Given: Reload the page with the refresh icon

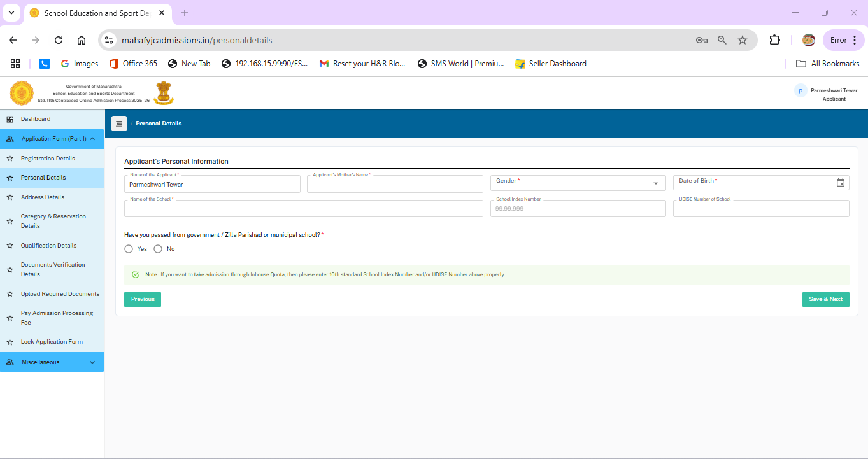Looking at the screenshot, I should pos(59,40).
